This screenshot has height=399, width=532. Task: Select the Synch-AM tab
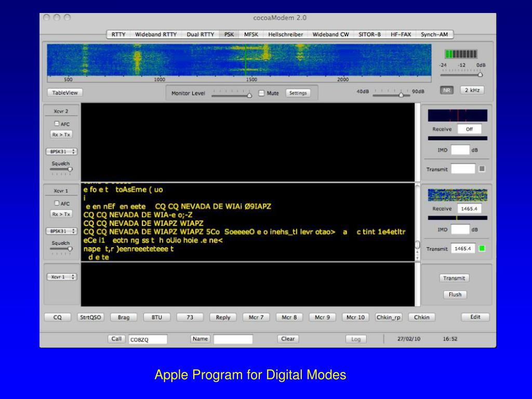(x=434, y=34)
